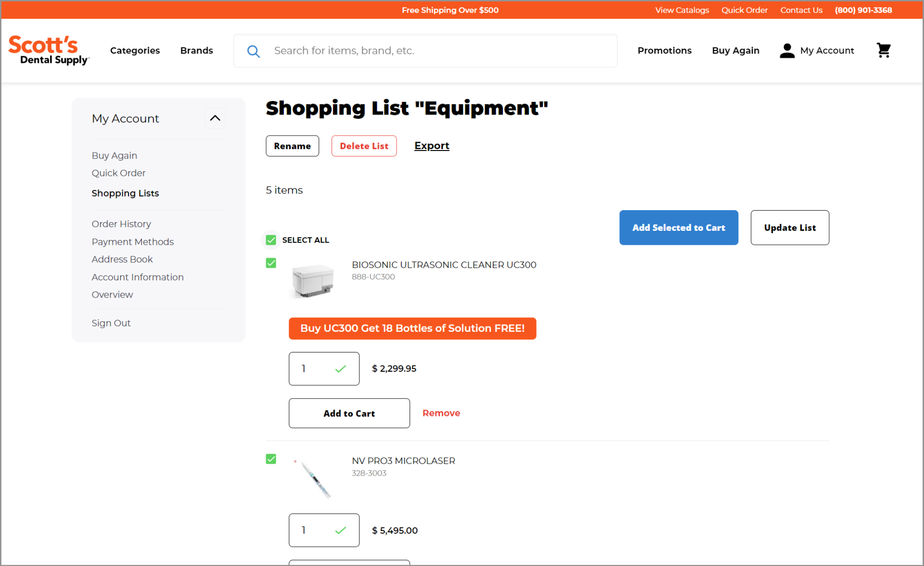This screenshot has height=566, width=924.
Task: Open Quick Order in sidebar
Action: pos(118,173)
